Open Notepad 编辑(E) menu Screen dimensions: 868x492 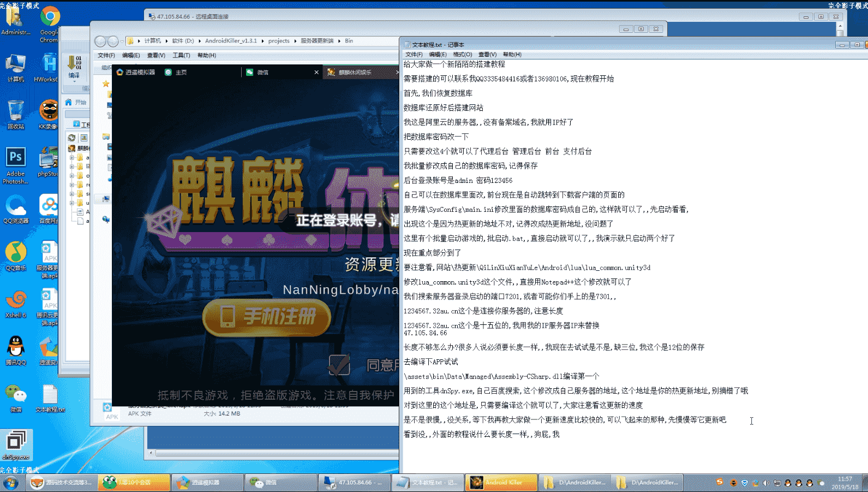438,55
